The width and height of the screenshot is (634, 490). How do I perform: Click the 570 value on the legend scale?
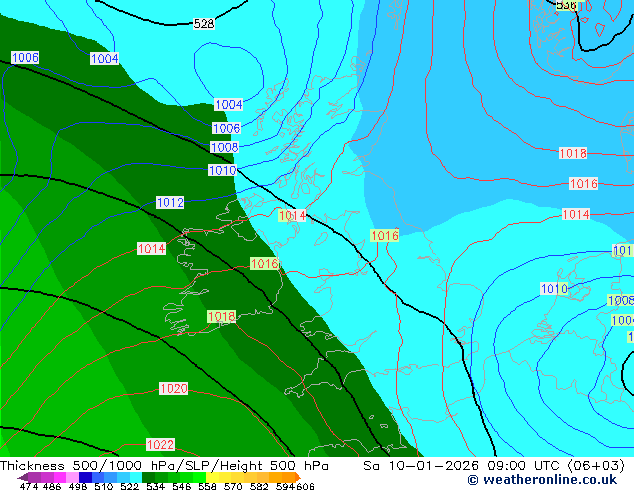233,486
